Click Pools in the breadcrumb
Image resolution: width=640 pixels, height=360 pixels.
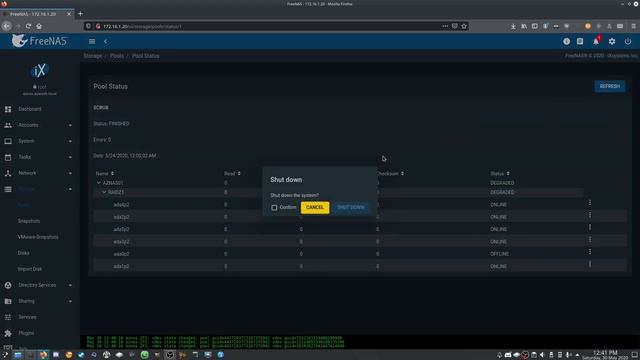[x=117, y=56]
